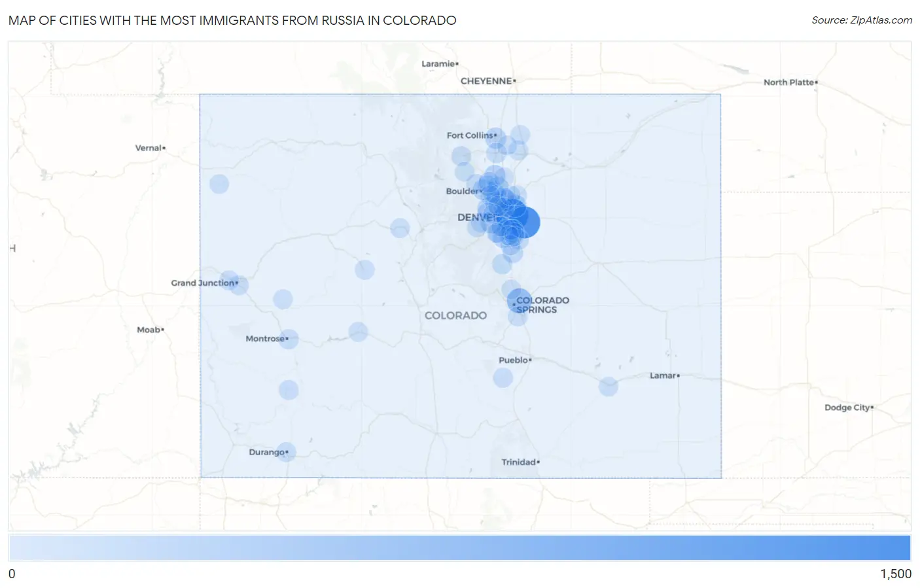The height and width of the screenshot is (588, 920).
Task: Click the bubble right of Grand Junction label
Action: (x=239, y=285)
